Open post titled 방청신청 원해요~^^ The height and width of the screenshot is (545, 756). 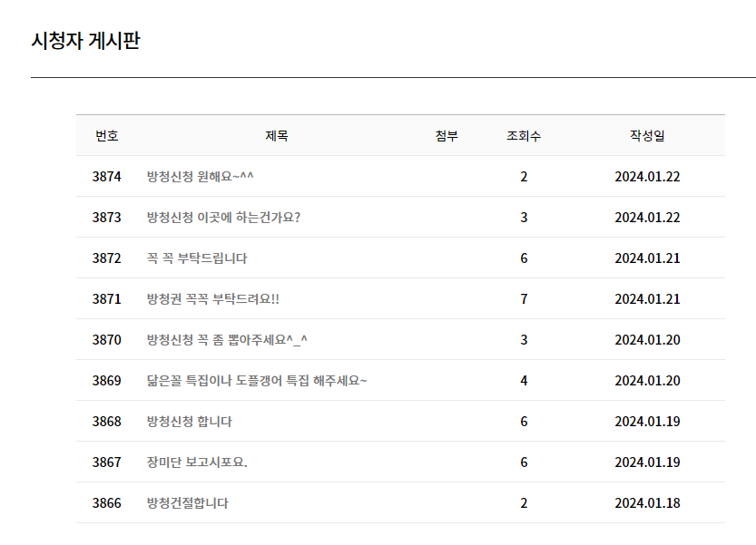(x=200, y=176)
